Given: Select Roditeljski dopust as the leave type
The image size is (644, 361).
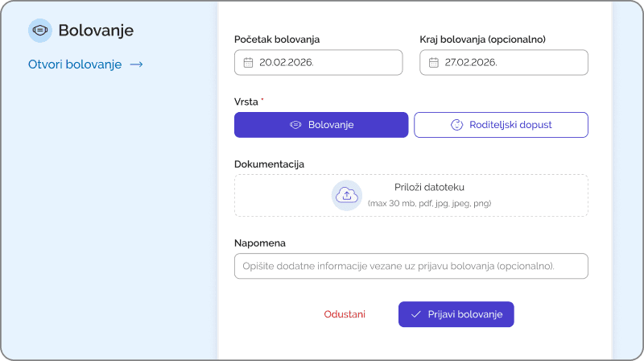Looking at the screenshot, I should tap(501, 125).
